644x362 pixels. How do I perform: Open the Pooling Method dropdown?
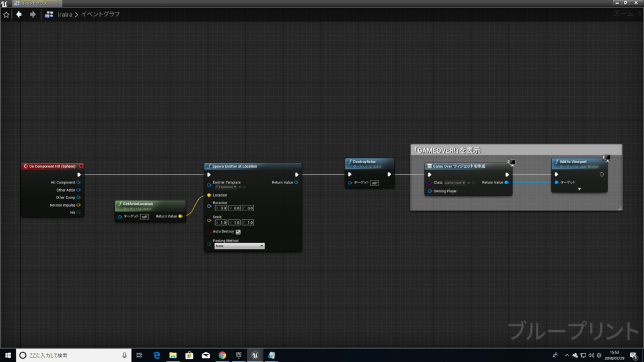[x=240, y=246]
